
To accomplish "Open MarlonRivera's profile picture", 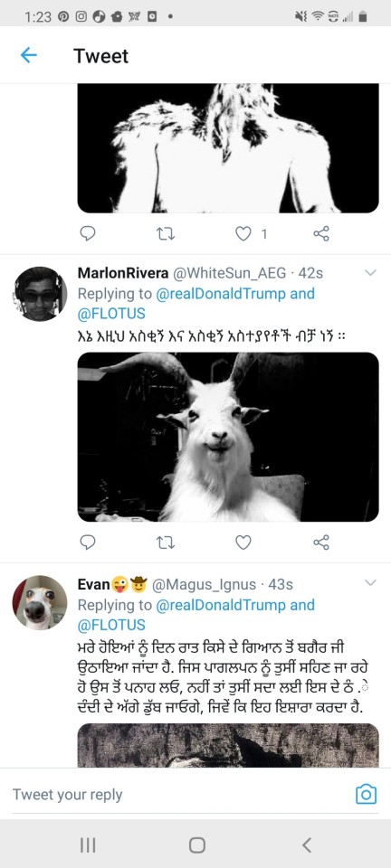I will point(40,293).
